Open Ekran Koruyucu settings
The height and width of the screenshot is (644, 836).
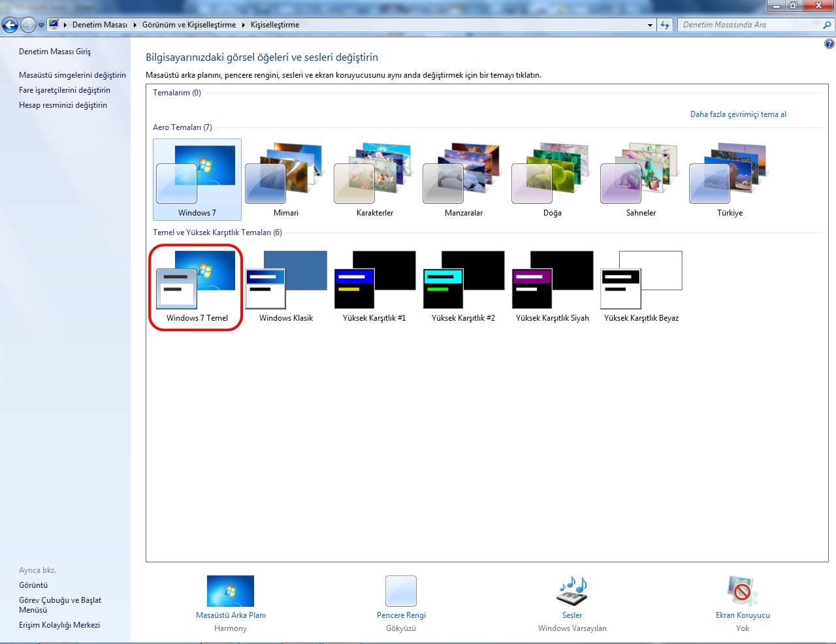point(743,598)
